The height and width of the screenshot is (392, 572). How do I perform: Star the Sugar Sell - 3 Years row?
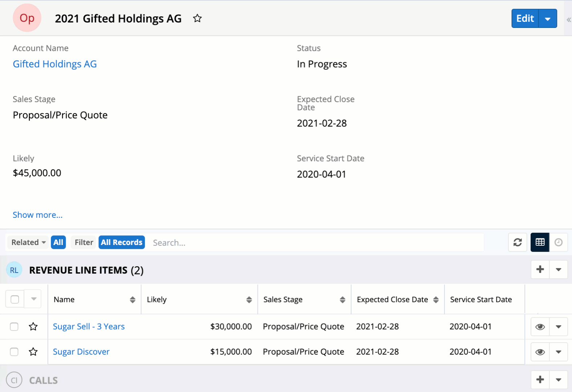(33, 327)
